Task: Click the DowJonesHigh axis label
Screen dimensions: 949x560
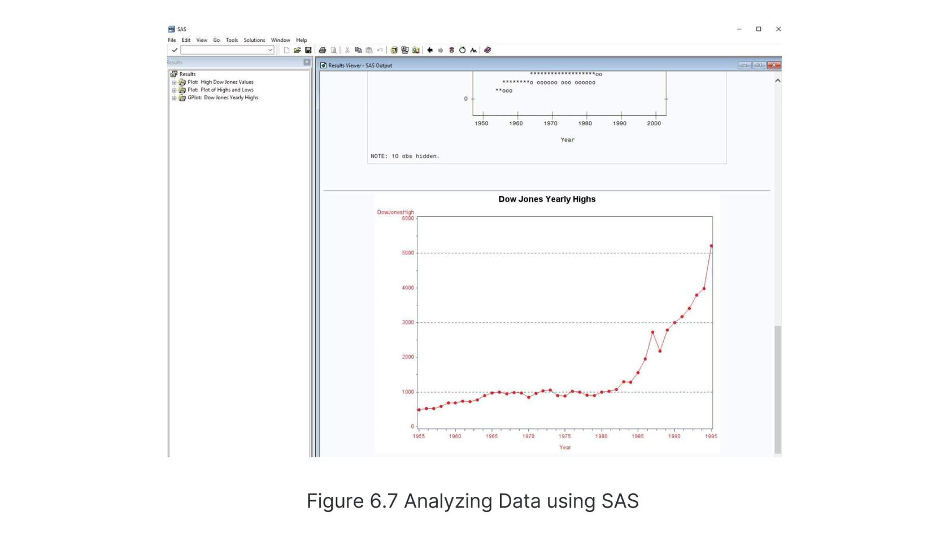Action: [x=395, y=212]
